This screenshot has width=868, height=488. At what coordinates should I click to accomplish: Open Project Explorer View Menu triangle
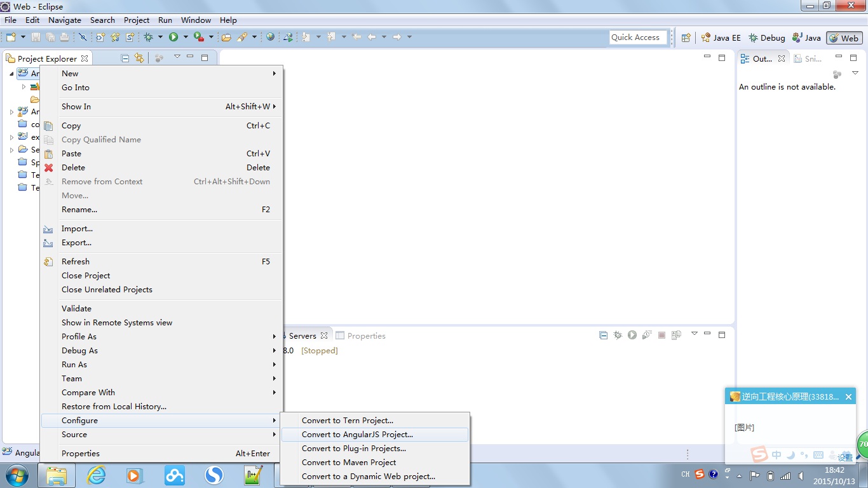[177, 57]
